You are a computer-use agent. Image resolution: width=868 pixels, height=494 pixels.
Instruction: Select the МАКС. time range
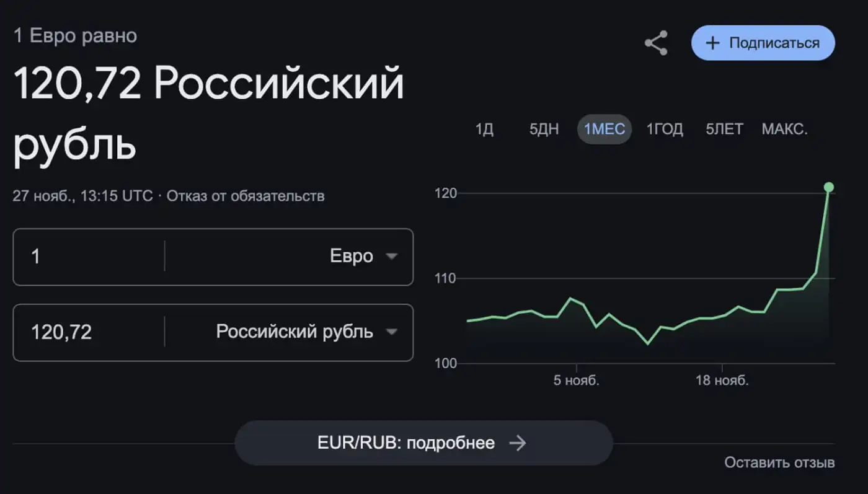tap(784, 130)
